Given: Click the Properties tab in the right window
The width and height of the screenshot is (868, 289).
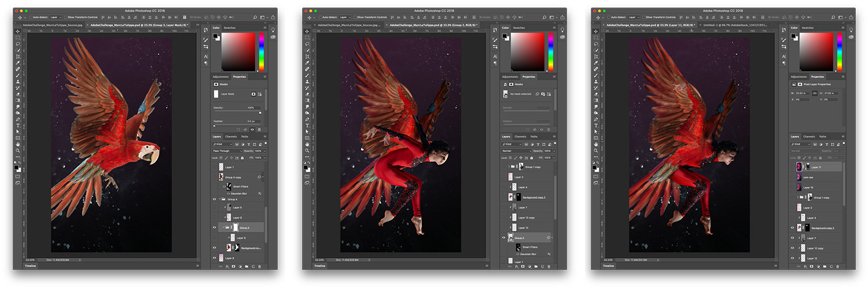Looking at the screenshot, I should pos(818,76).
